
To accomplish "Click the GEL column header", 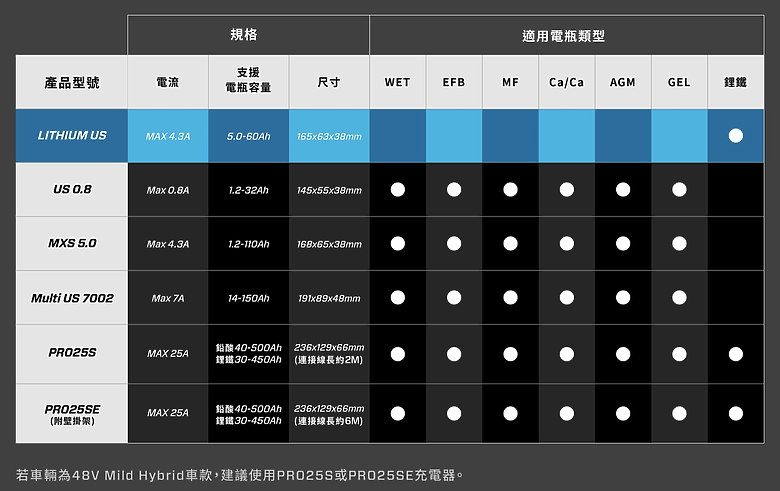I will (679, 82).
